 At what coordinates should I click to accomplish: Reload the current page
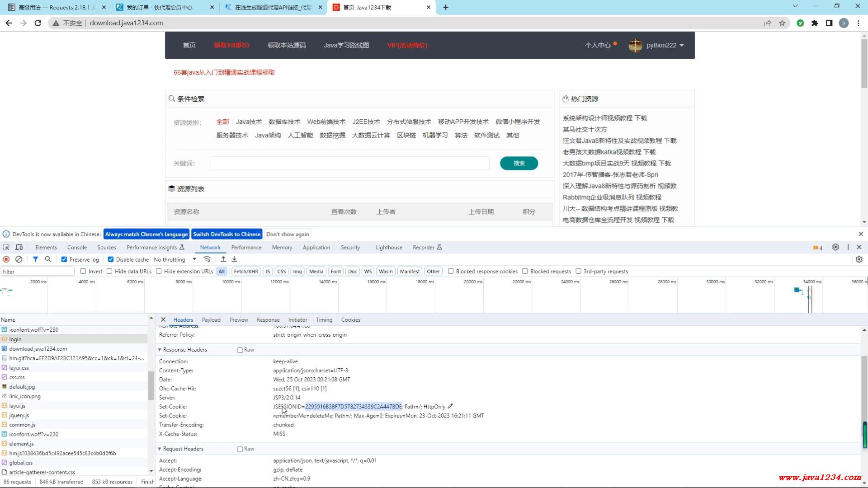click(x=38, y=23)
